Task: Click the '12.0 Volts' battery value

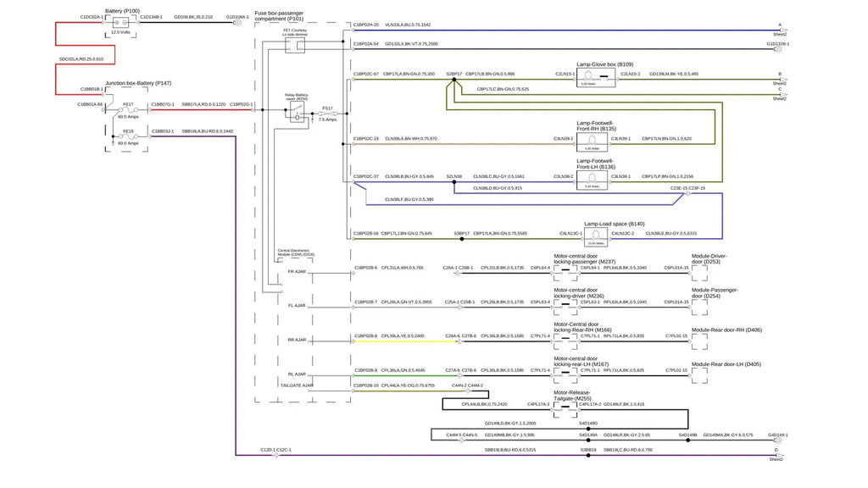Action: 120,33
